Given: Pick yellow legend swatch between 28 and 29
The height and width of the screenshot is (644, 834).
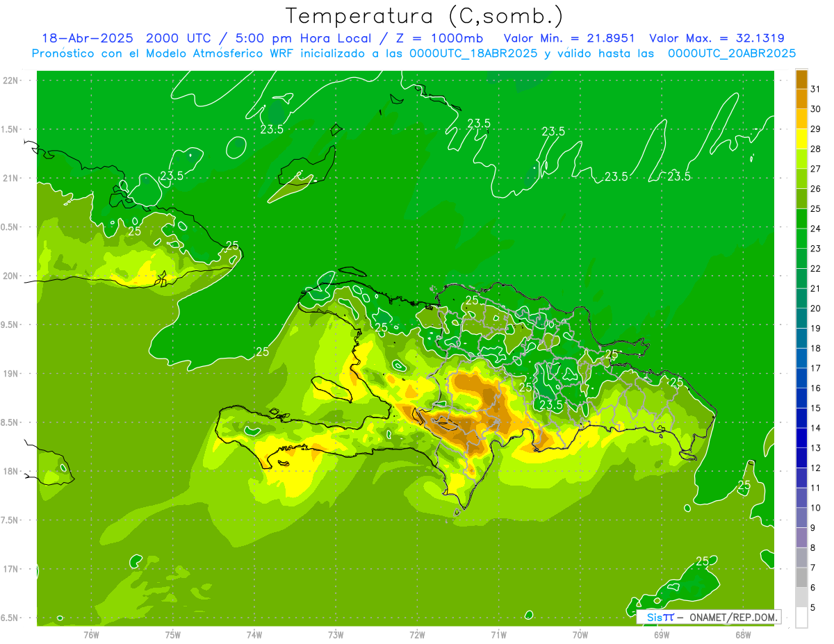Looking at the screenshot, I should 801,138.
